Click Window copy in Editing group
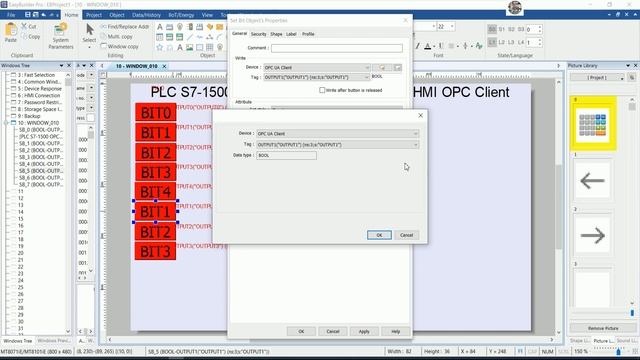 tap(120, 46)
